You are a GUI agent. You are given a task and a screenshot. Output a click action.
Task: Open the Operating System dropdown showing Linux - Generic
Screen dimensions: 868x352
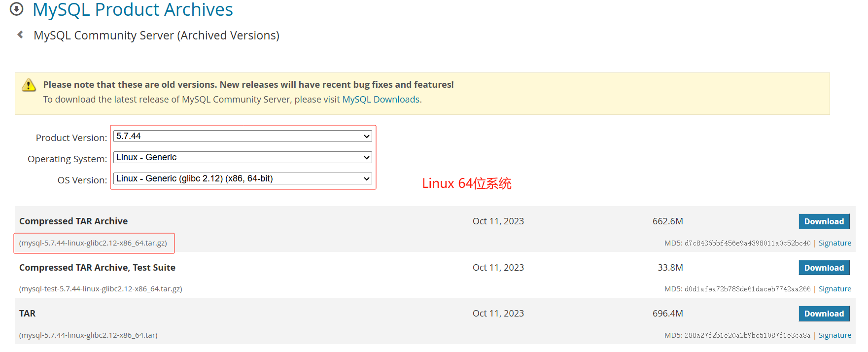[x=243, y=157]
